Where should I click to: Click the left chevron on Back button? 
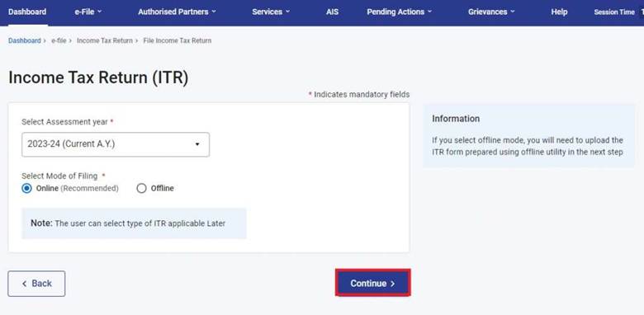[24, 284]
